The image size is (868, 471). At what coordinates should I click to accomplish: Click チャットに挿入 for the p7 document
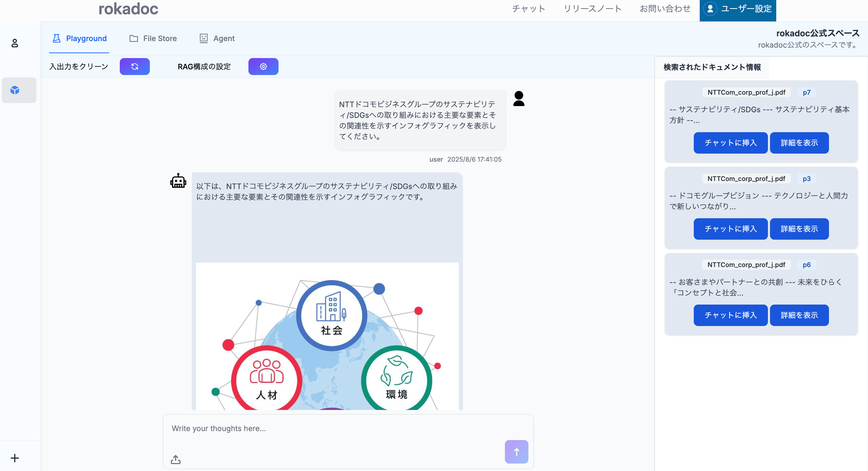point(730,143)
